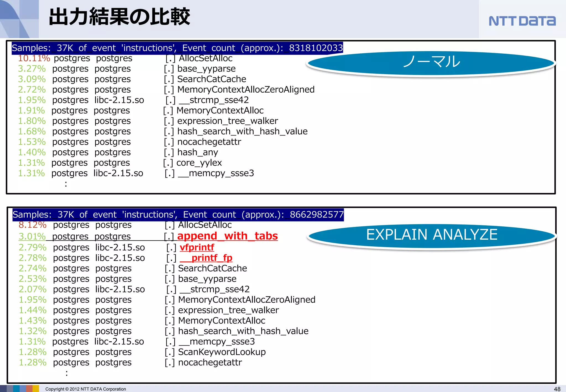The width and height of the screenshot is (566, 392).
Task: Click the NTT DATA logo
Action: click(522, 21)
